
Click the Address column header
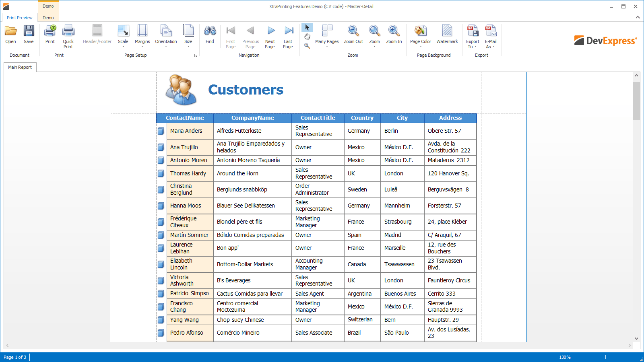[450, 118]
